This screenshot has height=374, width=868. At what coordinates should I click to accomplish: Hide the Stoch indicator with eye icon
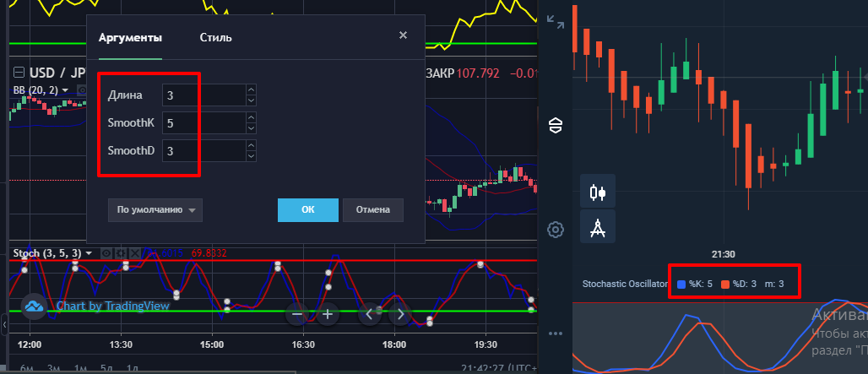point(107,253)
